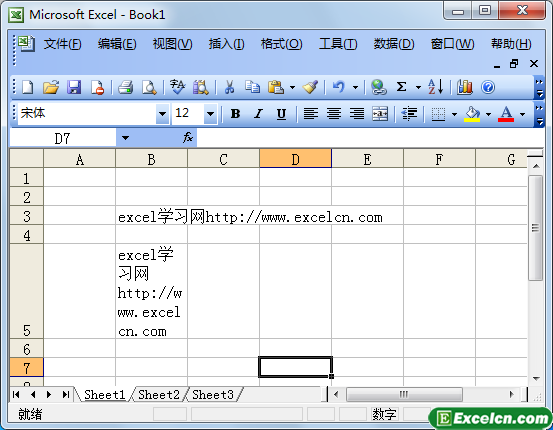
Task: Apply red font color A
Action: (506, 114)
